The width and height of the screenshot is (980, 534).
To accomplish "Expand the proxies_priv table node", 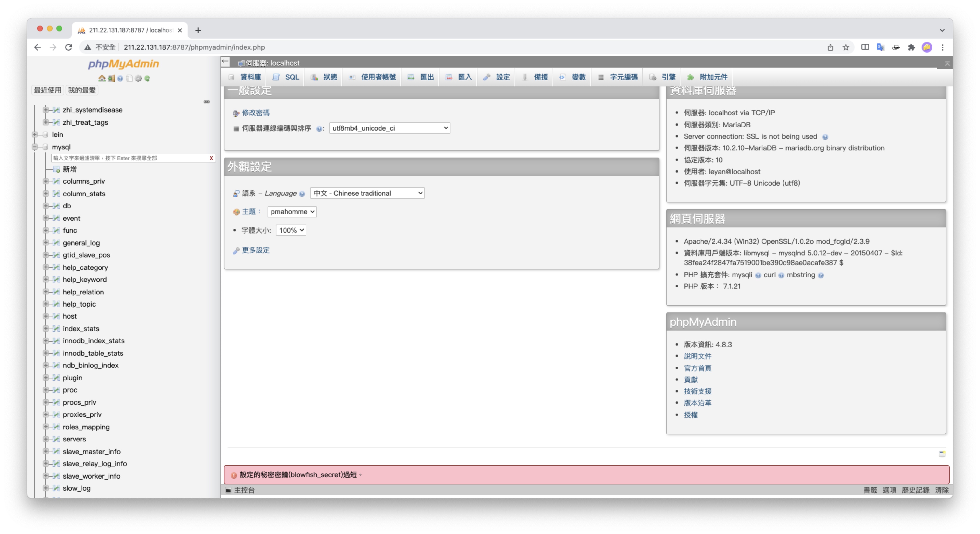I will 46,414.
